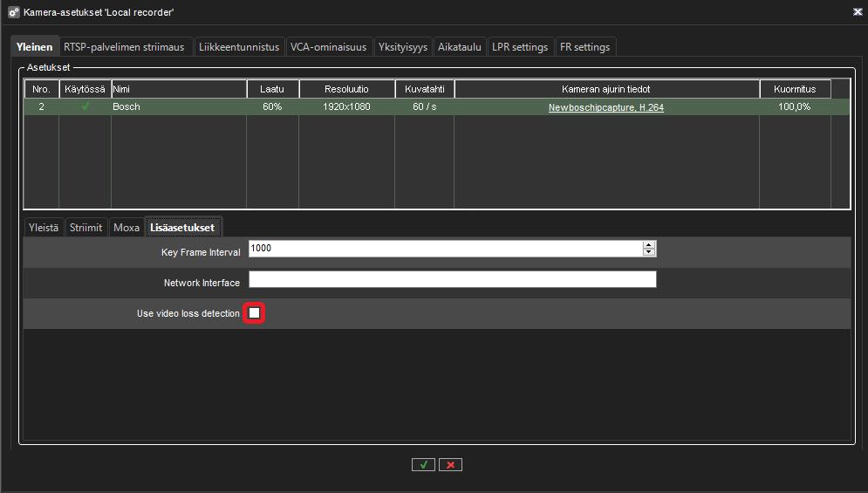
Task: Open the RTSP-palvelimen striimaus tab
Action: pyautogui.click(x=124, y=47)
